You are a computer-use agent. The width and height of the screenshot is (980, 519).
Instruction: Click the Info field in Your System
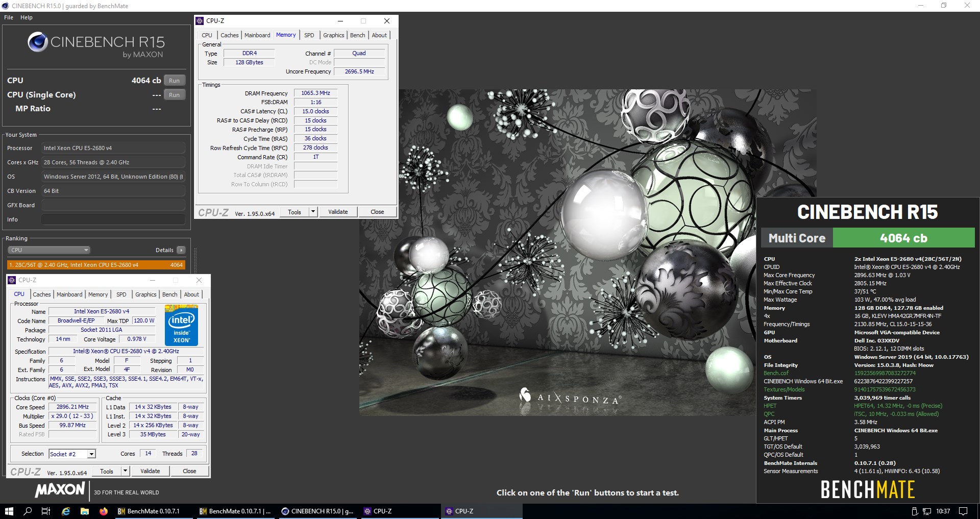[x=113, y=219]
